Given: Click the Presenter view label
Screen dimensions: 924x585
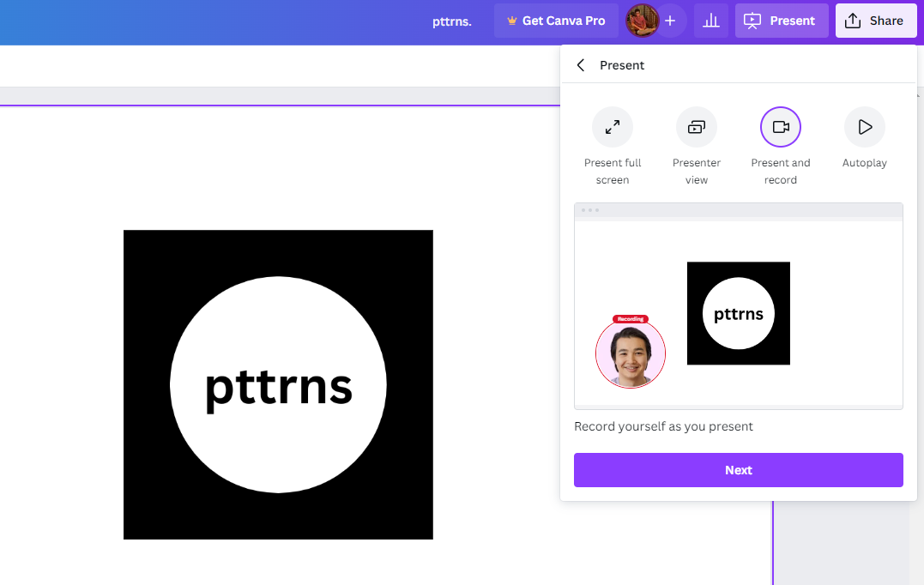Looking at the screenshot, I should [x=697, y=171].
